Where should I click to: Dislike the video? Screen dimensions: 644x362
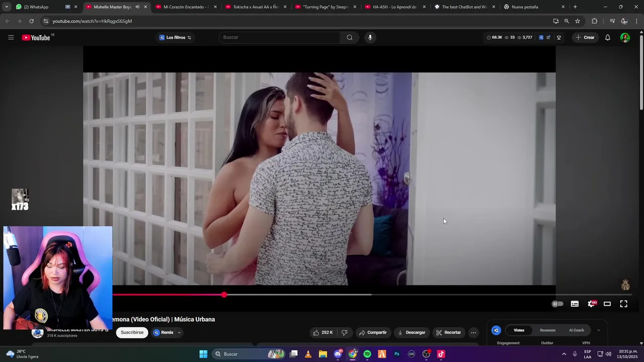(x=345, y=332)
